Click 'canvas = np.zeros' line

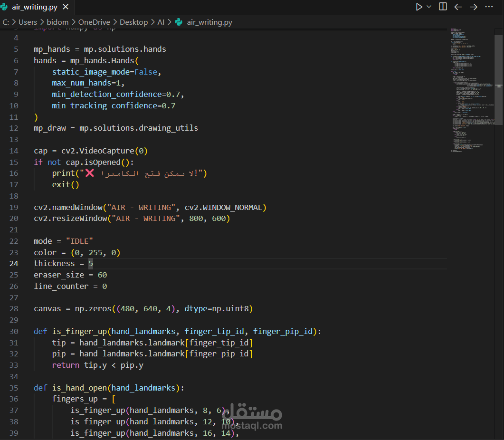[143, 309]
